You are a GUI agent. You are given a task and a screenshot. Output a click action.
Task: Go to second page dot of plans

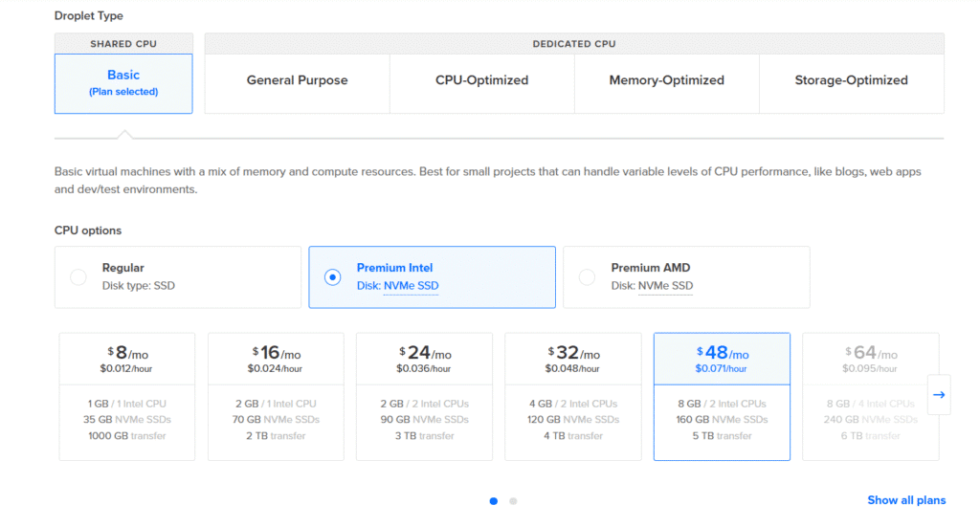[513, 501]
